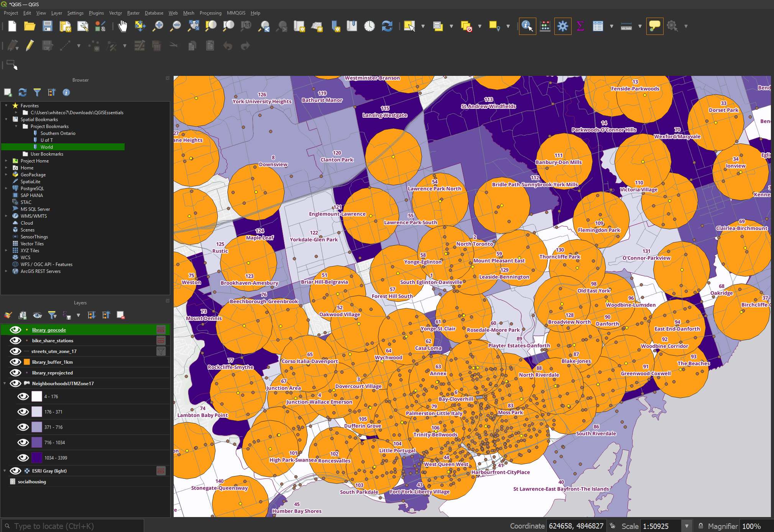Hide the 1034 - 3399 class

pyautogui.click(x=23, y=458)
